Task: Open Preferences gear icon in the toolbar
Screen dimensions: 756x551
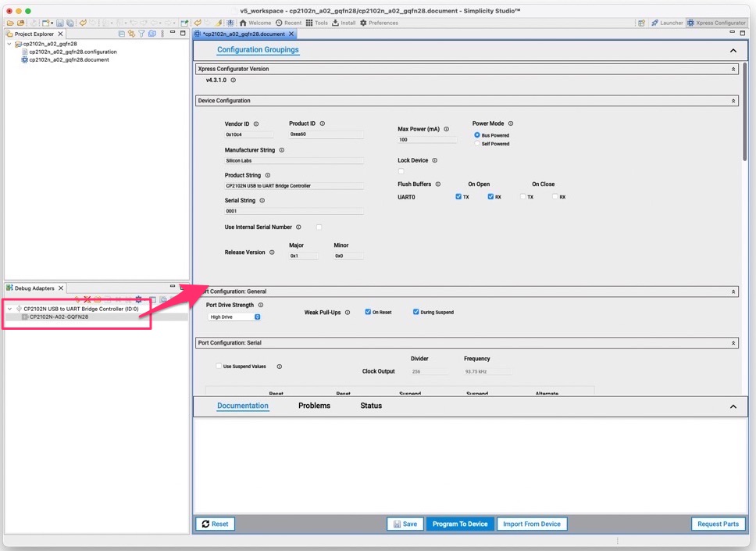Action: [363, 23]
